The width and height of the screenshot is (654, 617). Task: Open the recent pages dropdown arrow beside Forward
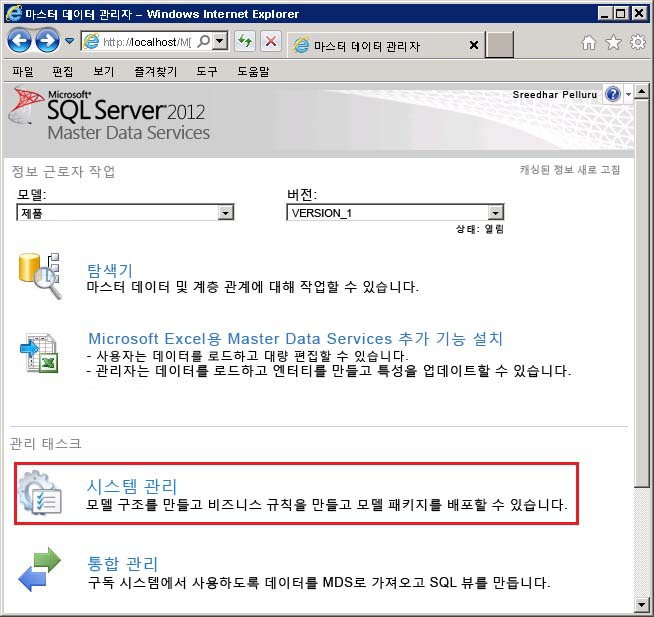pos(69,41)
